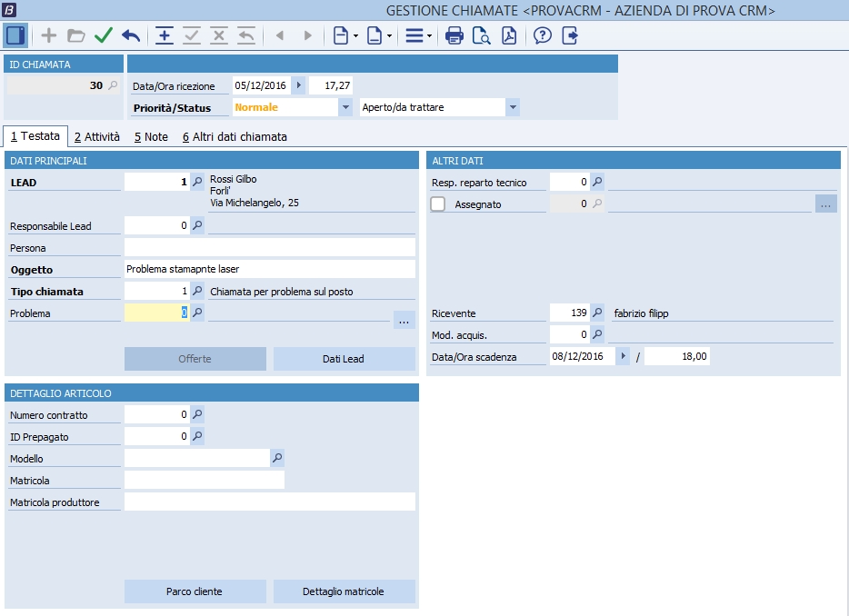Image resolution: width=849 pixels, height=616 pixels.
Task: Click the add row icon in toolbar
Action: click(x=165, y=36)
